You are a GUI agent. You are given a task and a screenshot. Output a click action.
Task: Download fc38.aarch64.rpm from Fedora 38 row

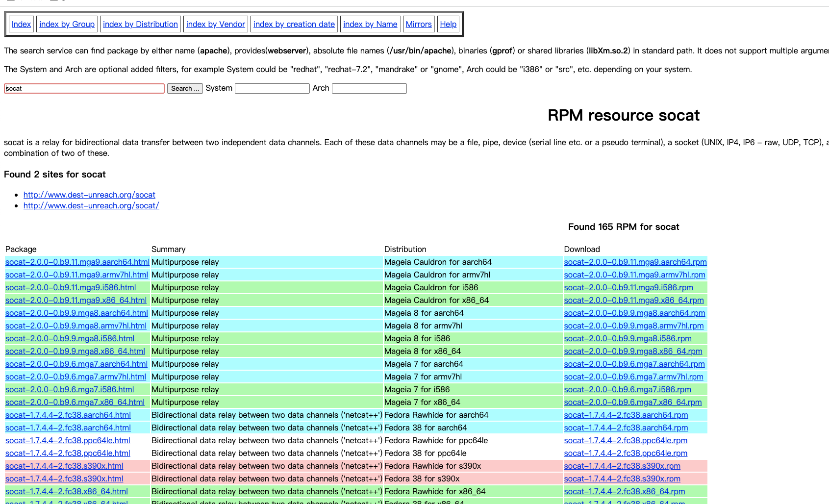point(626,428)
